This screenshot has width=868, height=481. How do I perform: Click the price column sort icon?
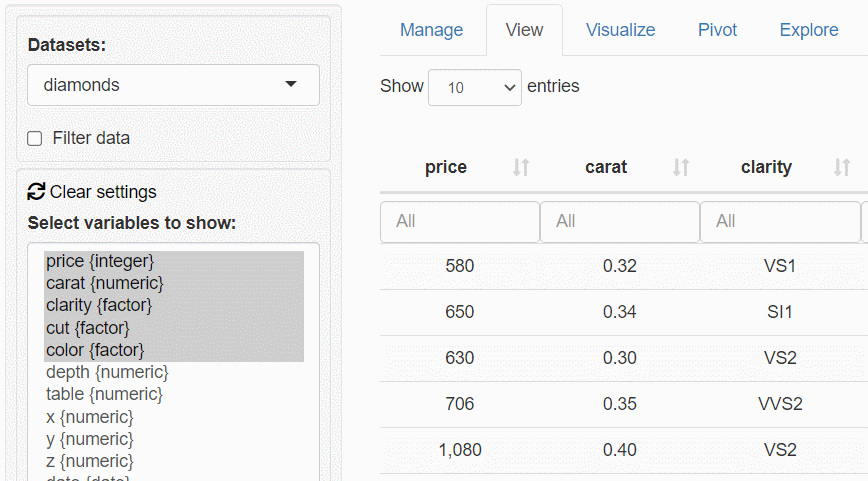pos(520,168)
